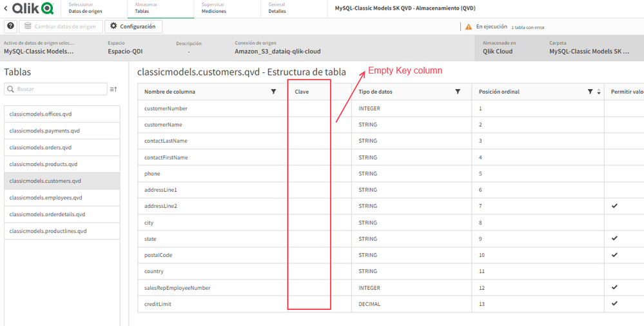Click the Qlik Cloud storage value
644x326 pixels.
click(x=498, y=52)
